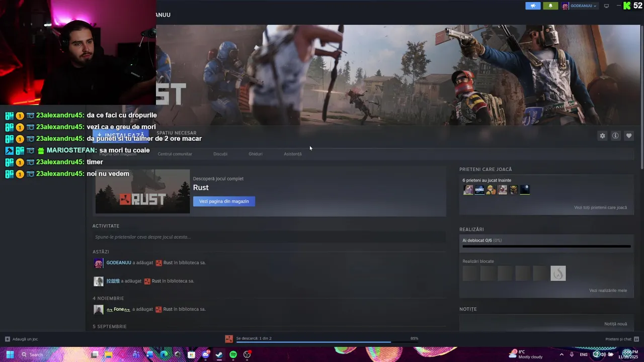The width and height of the screenshot is (644, 362).
Task: Open 拉兹维 user's avatar in activity
Action: click(99, 282)
